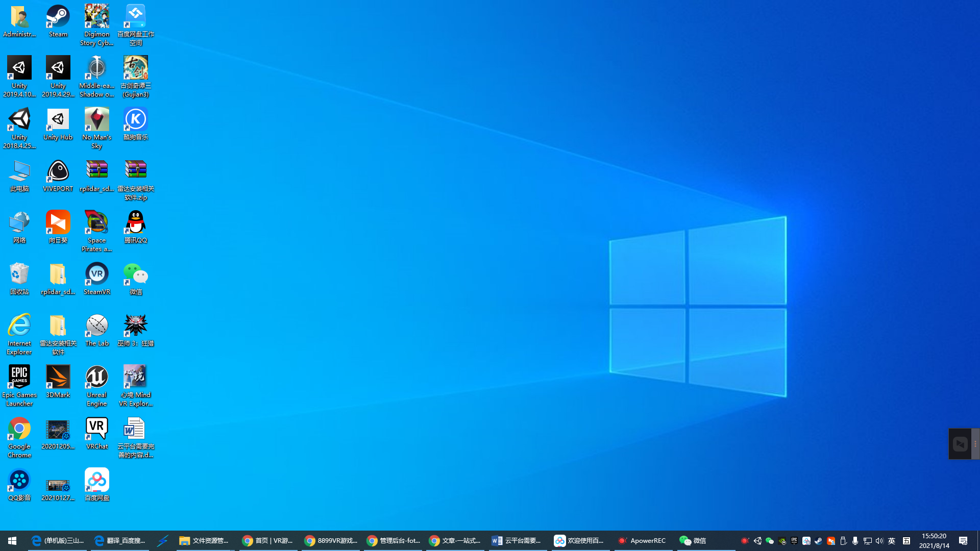Select the 20201205 video file
Screen dimensions: 980x551
pyautogui.click(x=58, y=434)
